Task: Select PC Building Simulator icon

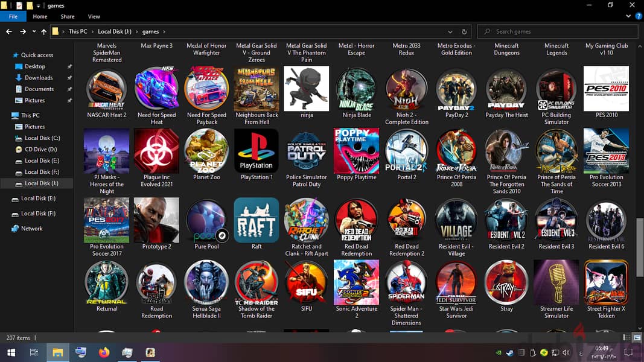Action: [x=556, y=89]
